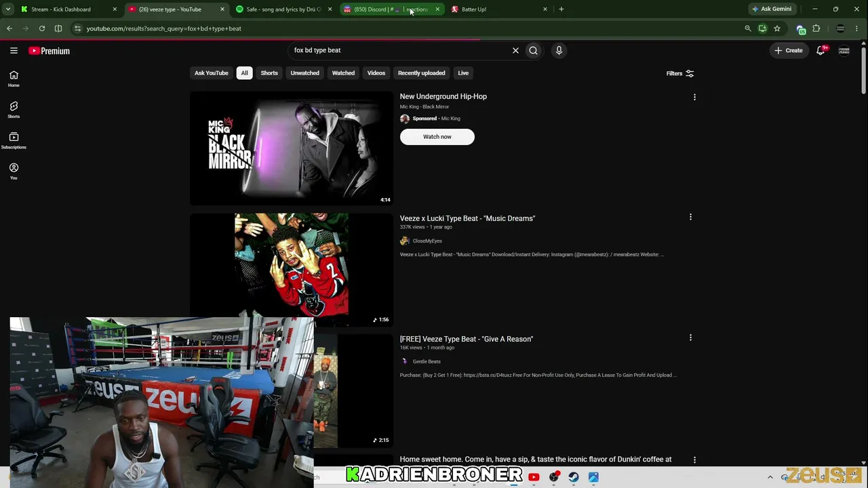Screen dimensions: 868x488
Task: Click the Create button
Action: pos(789,50)
